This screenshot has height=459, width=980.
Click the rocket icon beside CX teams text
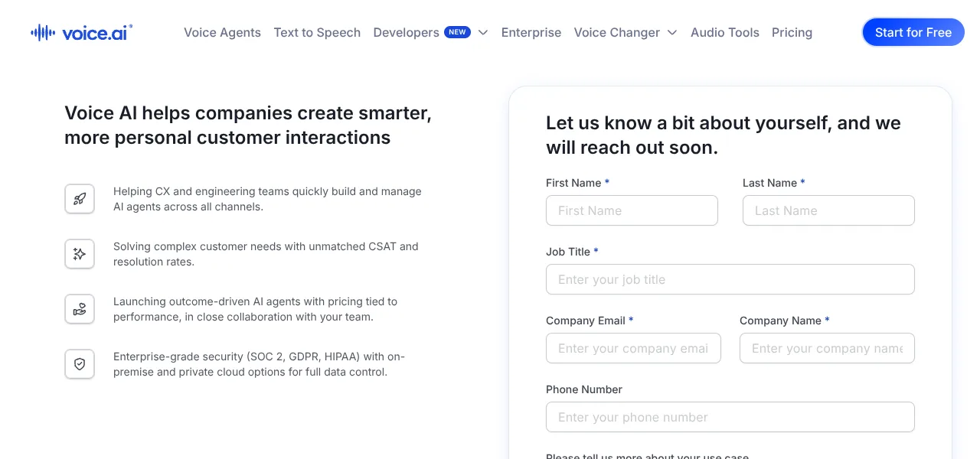pyautogui.click(x=80, y=199)
